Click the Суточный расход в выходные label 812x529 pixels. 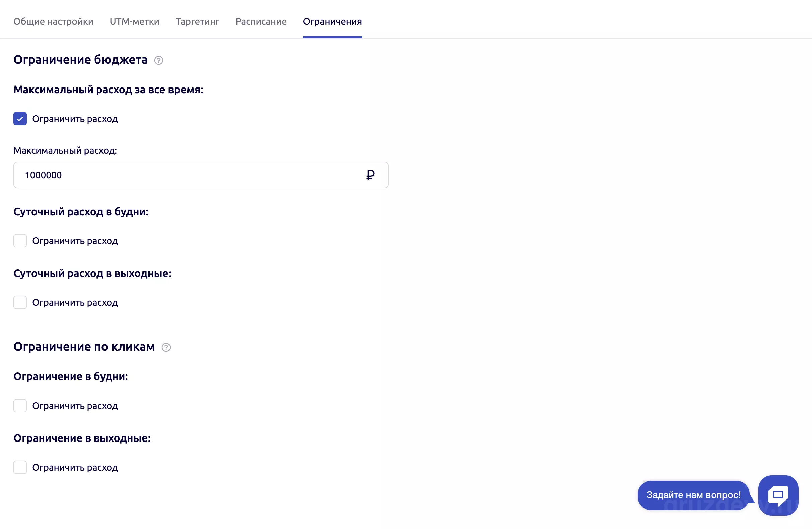[x=92, y=273]
